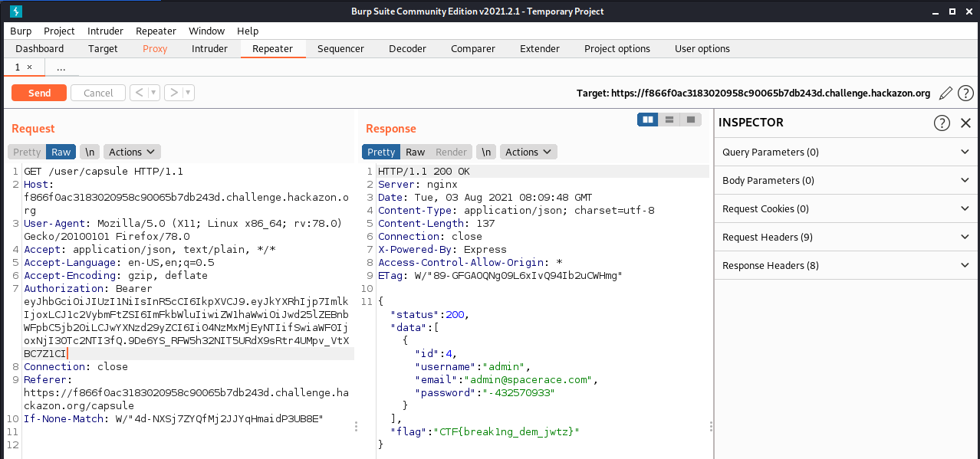
Task: Grab divider handle between Response and Inspector
Action: click(711, 426)
